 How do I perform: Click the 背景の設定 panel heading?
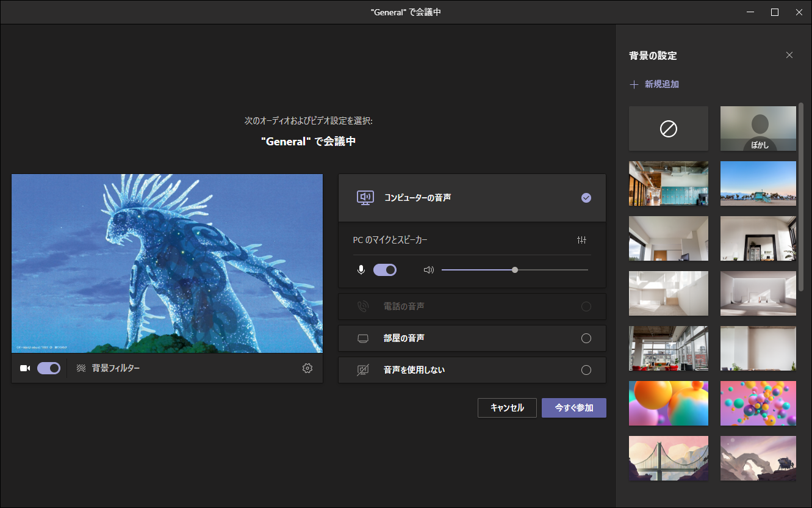point(653,56)
